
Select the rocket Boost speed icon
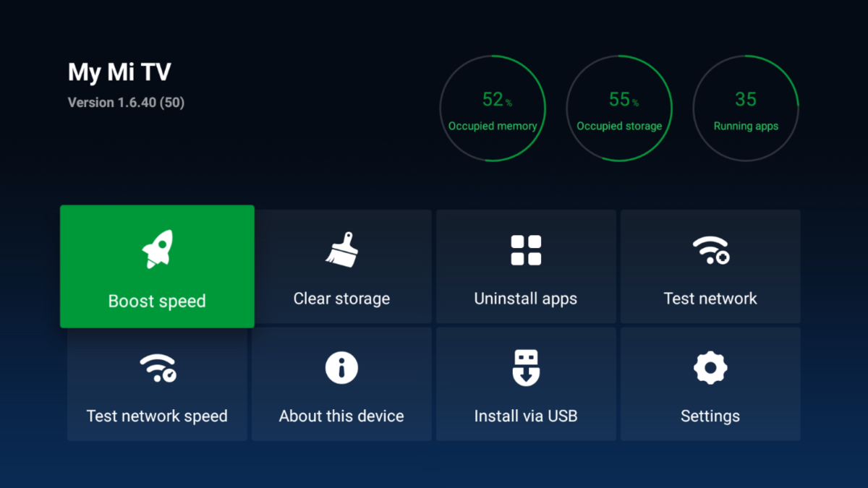pos(157,249)
